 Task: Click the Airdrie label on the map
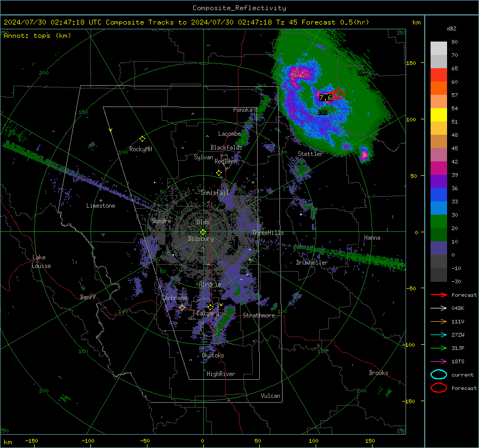pyautogui.click(x=210, y=284)
